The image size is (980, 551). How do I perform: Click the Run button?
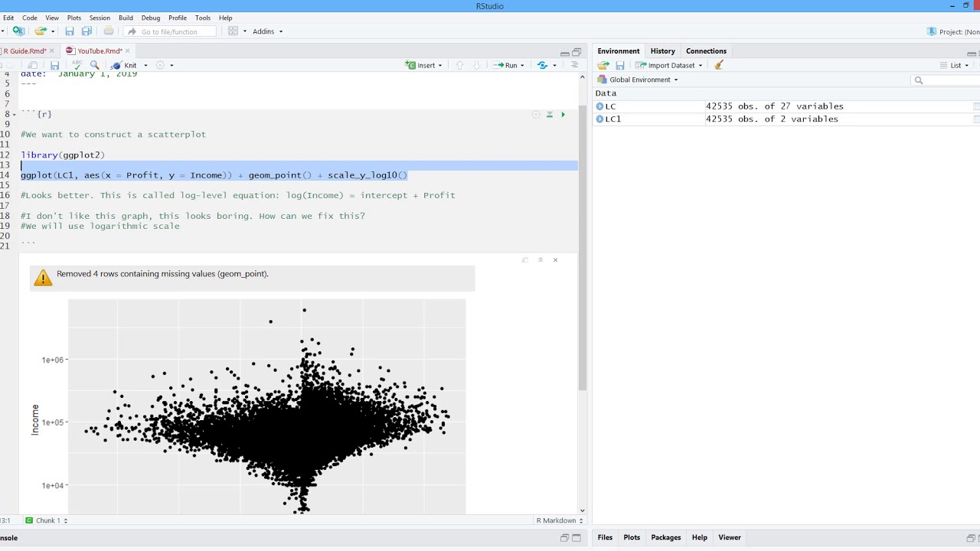[505, 65]
